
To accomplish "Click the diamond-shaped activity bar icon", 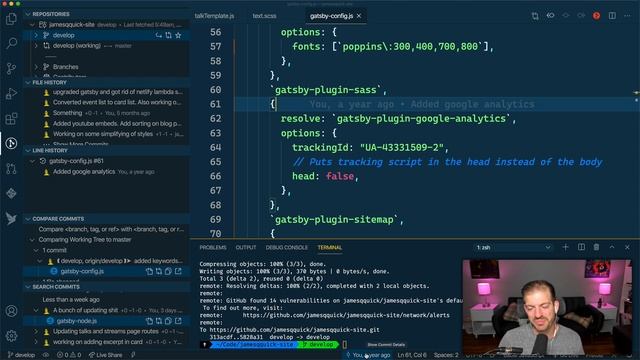I will coord(11,193).
